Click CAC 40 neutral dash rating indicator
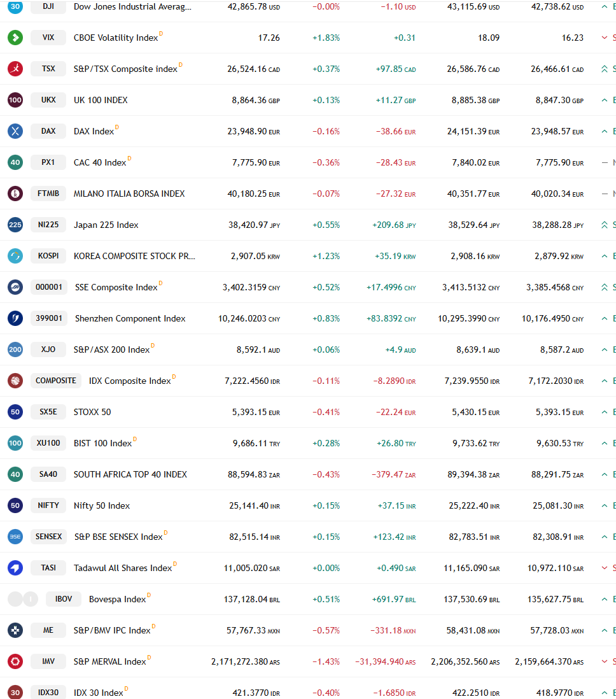The image size is (616, 699). (x=605, y=162)
